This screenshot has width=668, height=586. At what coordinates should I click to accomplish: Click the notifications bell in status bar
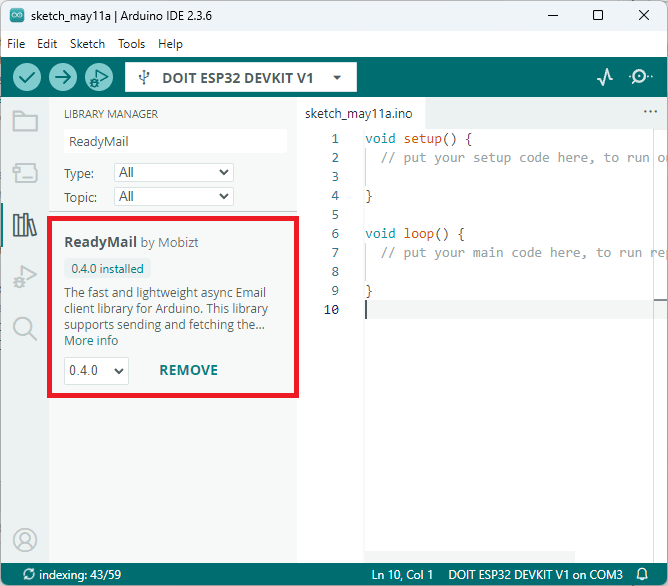(642, 574)
